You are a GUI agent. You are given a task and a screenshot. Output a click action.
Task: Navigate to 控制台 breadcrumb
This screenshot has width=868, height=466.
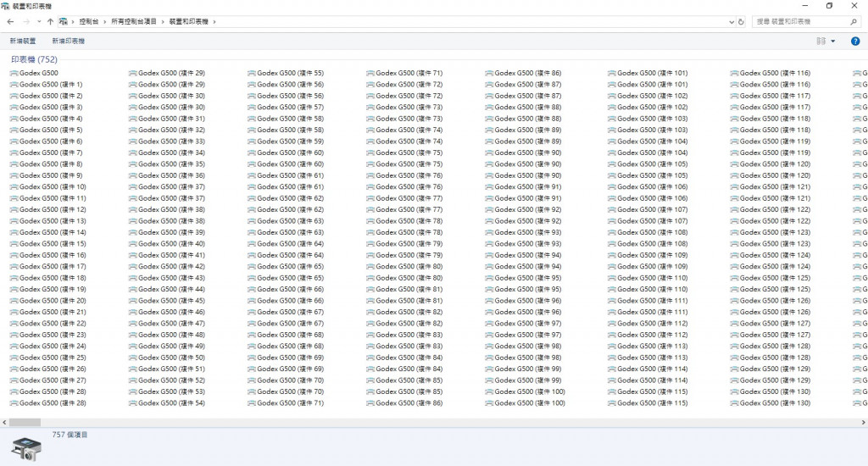[88, 21]
